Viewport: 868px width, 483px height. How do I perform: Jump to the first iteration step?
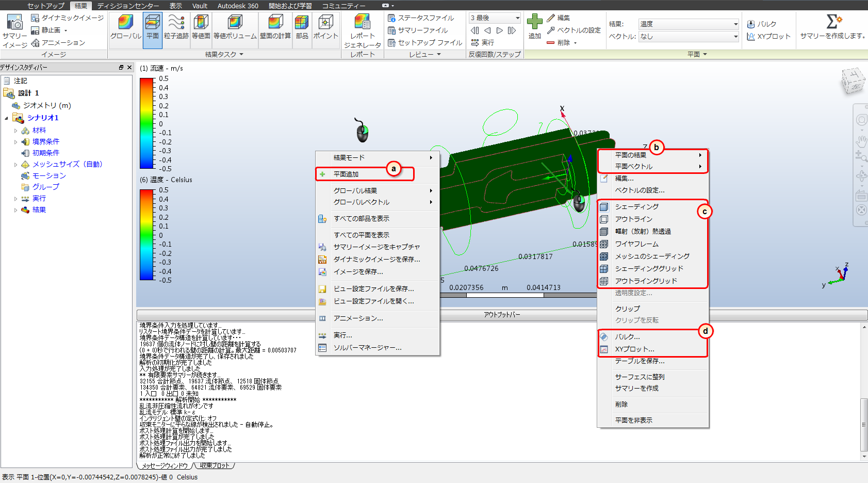click(x=475, y=30)
